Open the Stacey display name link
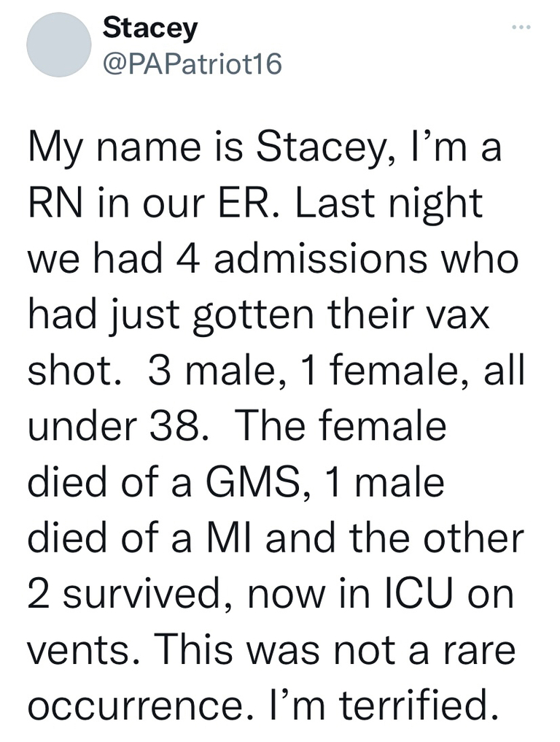This screenshot has height=742, width=560. [x=150, y=28]
